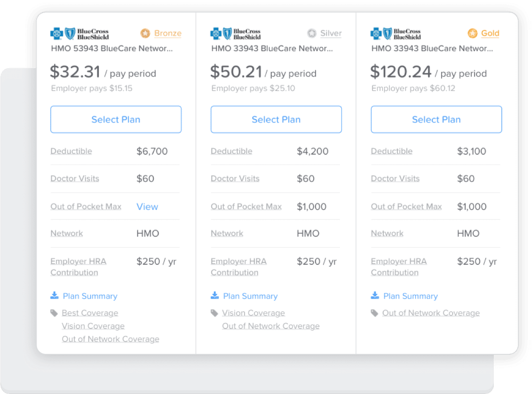Select the $120.24 Gold plan
The width and height of the screenshot is (532, 394).
tap(436, 119)
